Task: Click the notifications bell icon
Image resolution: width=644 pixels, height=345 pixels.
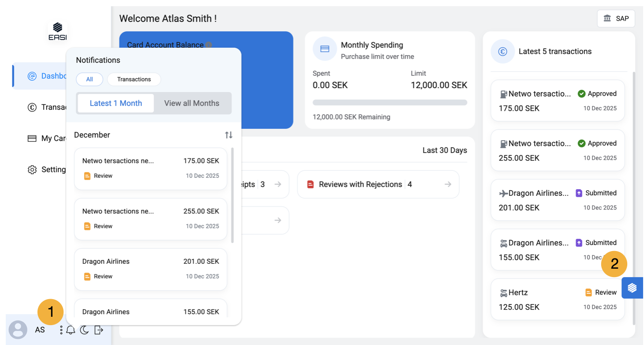Action: click(x=71, y=330)
